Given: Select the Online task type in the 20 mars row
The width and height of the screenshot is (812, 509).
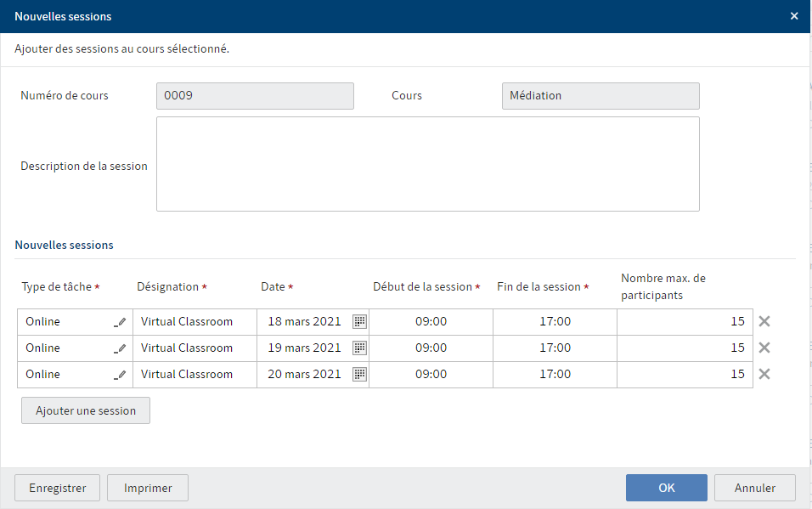Looking at the screenshot, I should pyautogui.click(x=75, y=375).
